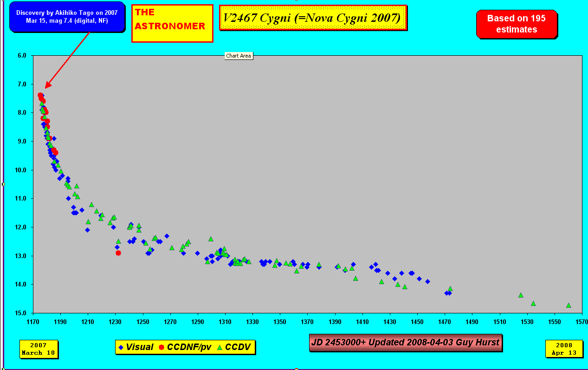Click the red 'Based on 195 estimates' box
588x370 pixels.
(516, 24)
